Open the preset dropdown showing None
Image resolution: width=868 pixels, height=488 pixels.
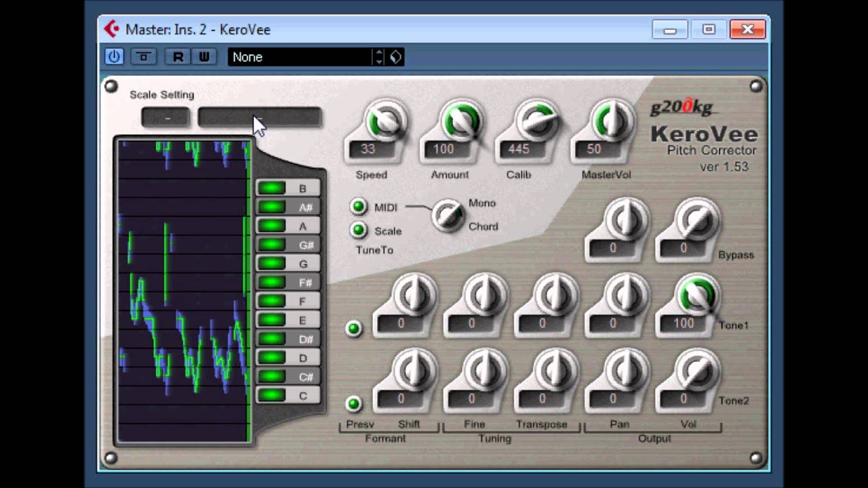[x=300, y=57]
